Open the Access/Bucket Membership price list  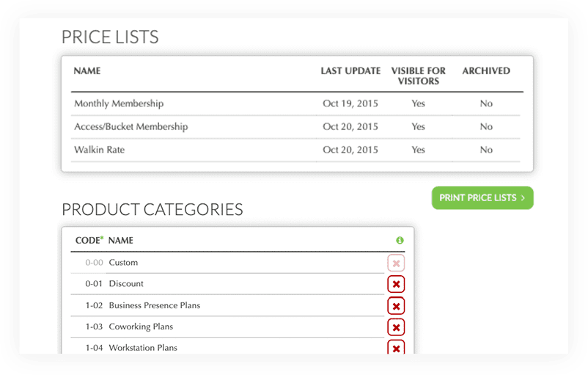tap(131, 127)
